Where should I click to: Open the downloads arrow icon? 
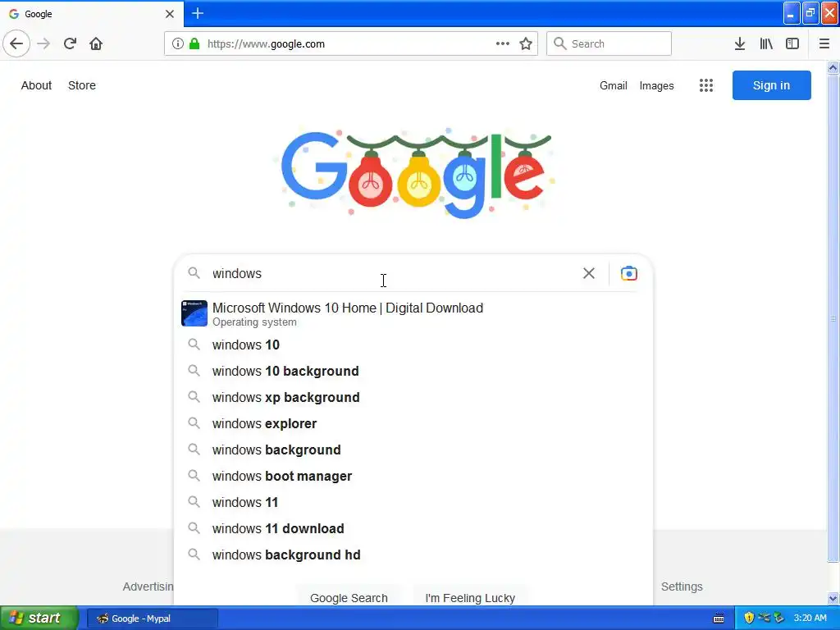point(740,44)
